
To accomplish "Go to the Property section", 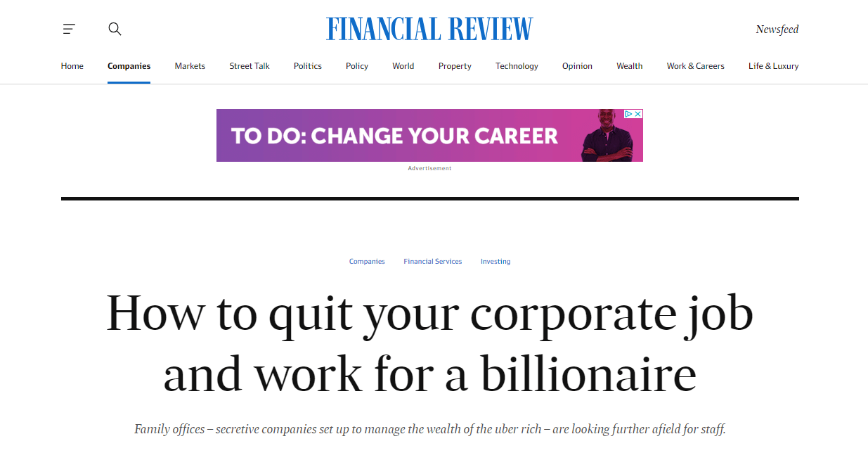I will [455, 66].
